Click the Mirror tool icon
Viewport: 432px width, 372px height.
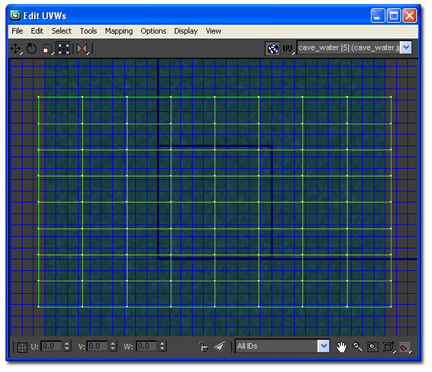[82, 49]
